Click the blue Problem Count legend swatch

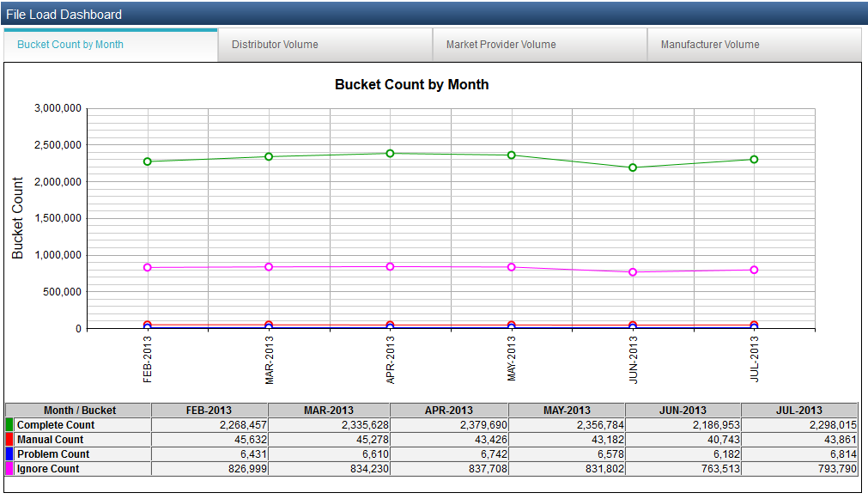(9, 454)
